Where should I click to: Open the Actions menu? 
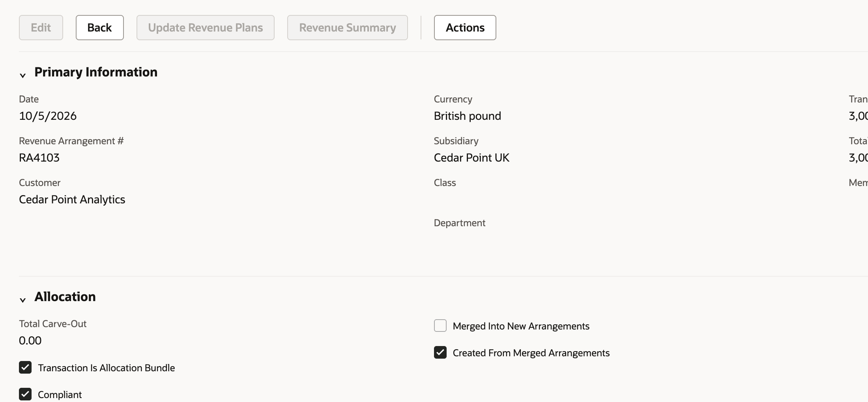point(465,28)
